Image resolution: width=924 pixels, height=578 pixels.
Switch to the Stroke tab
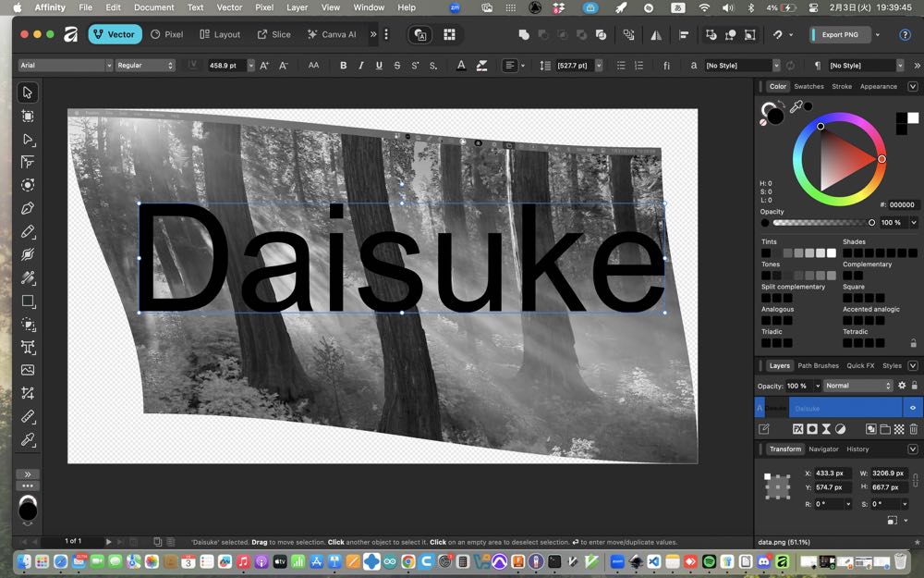tap(842, 86)
